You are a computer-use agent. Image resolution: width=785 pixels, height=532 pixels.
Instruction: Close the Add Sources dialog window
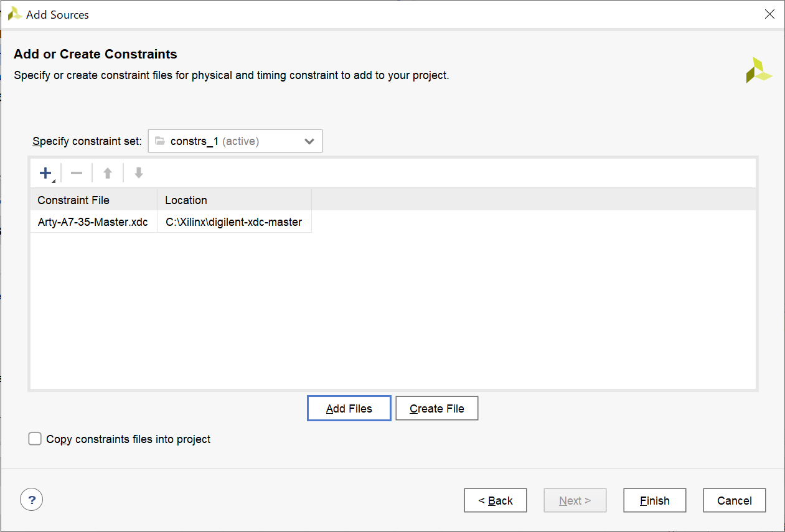click(x=769, y=14)
